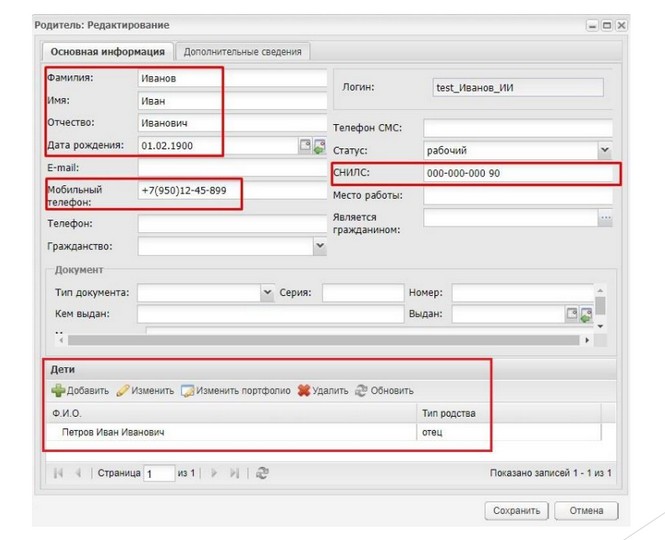
Task: Click the СНИЛС input field
Action: tap(517, 173)
